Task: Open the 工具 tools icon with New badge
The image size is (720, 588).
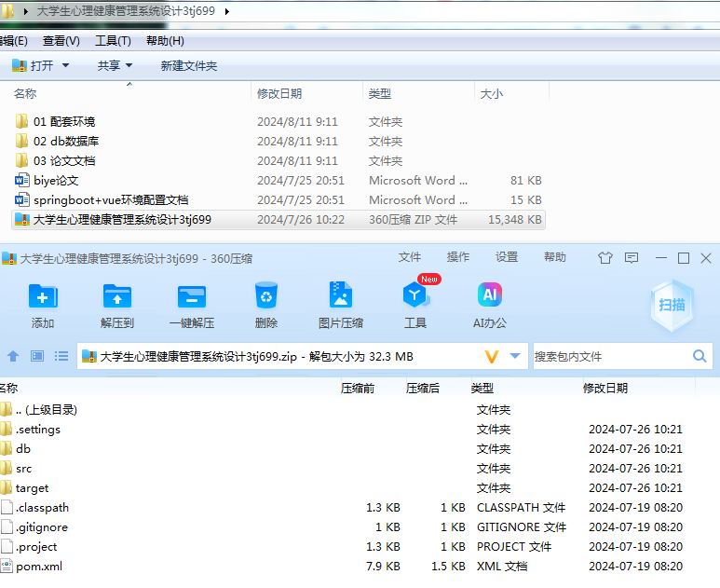Action: [416, 294]
